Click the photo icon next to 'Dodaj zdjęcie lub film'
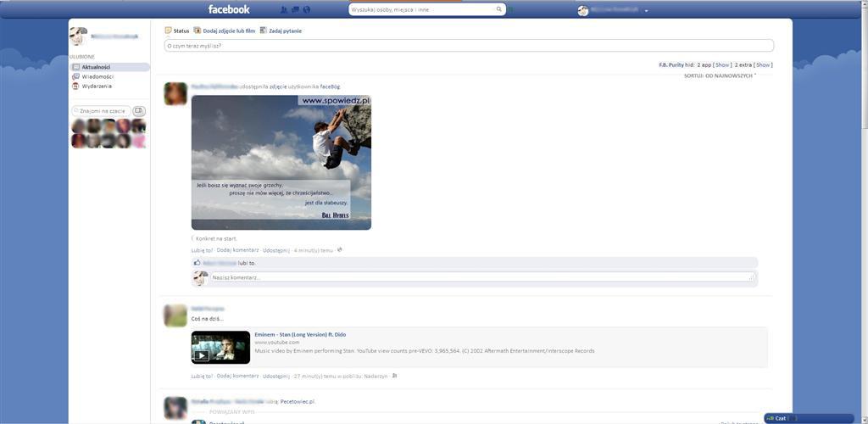The image size is (868, 424). click(197, 31)
